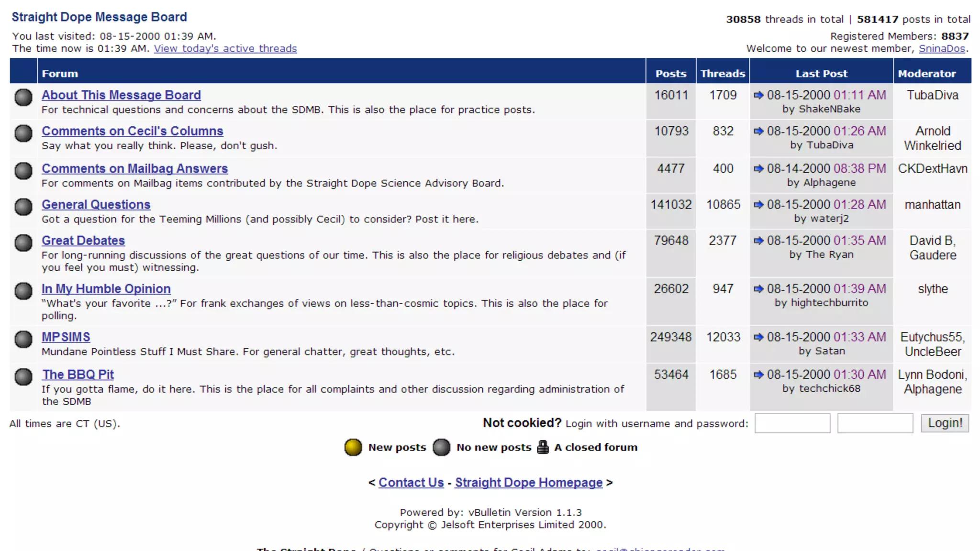Image resolution: width=980 pixels, height=551 pixels.
Task: Open the MPSIMS forum link
Action: click(x=66, y=337)
